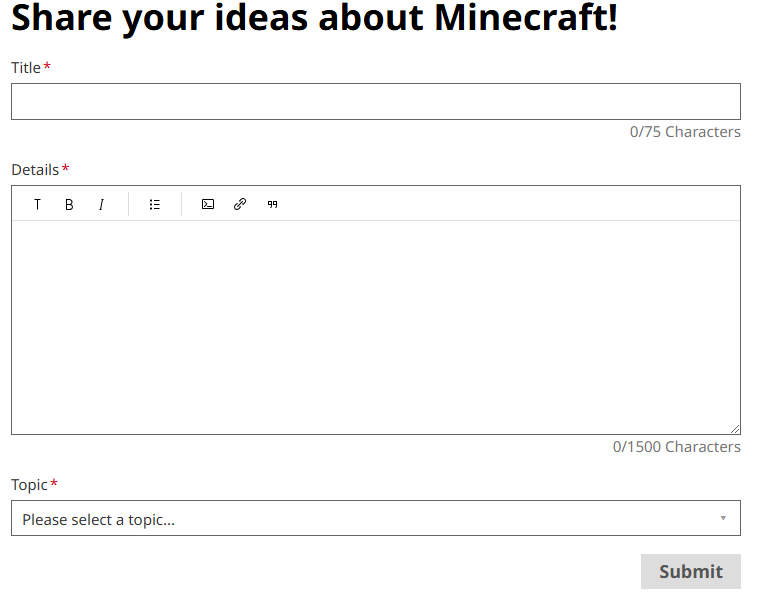Enable italic formatting in the Details editor
This screenshot has height=605, width=758.
coord(101,204)
